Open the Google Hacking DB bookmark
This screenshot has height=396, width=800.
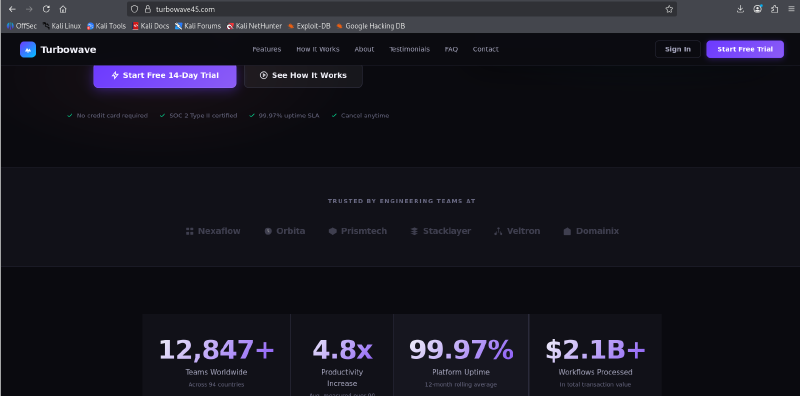[x=371, y=26]
